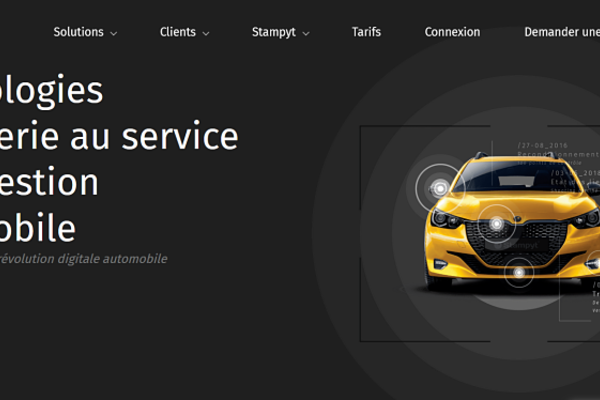Click the hotspot on the car's front grille

click(497, 223)
